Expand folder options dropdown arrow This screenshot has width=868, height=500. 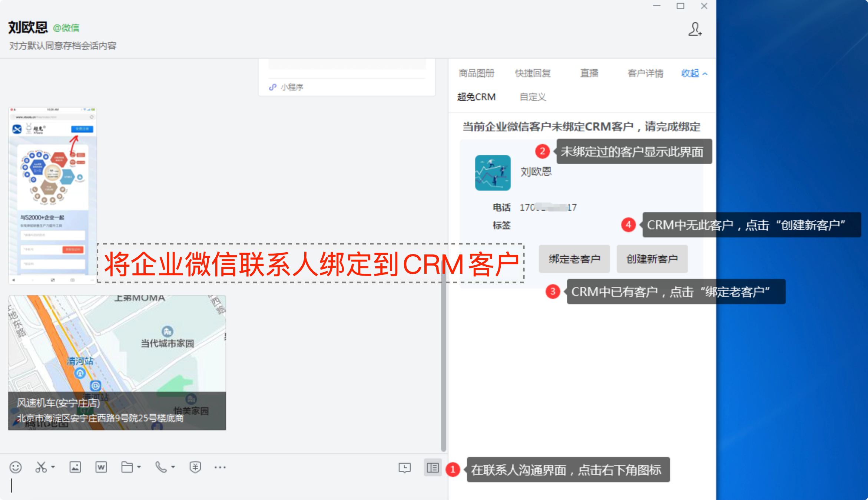pos(139,467)
